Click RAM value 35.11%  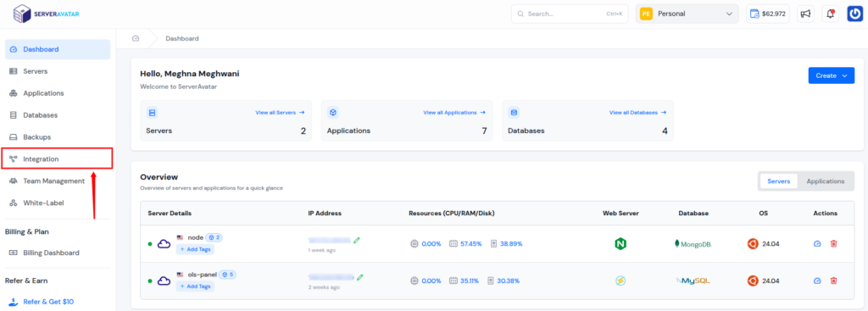tap(470, 280)
